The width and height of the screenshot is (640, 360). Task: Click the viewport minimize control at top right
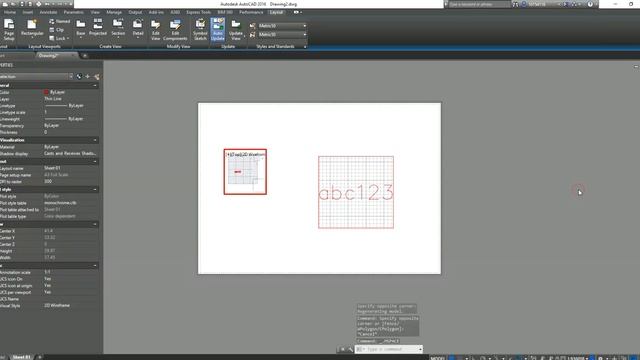[636, 66]
